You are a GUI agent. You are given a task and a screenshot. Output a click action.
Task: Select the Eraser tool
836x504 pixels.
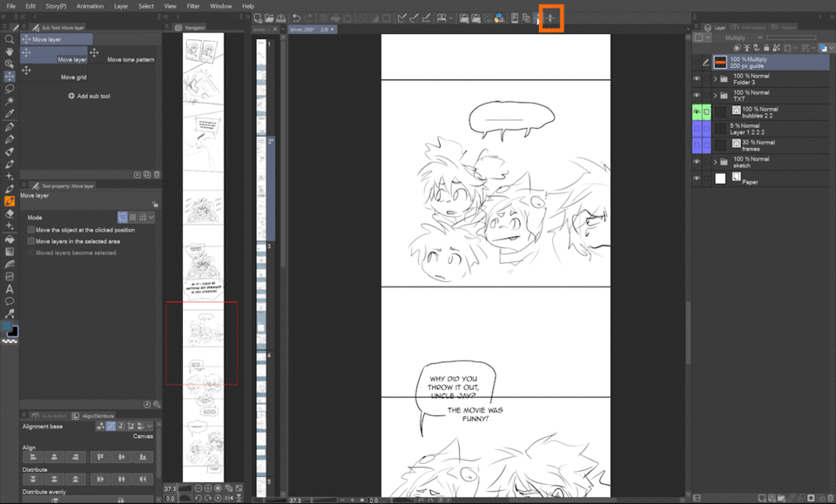[9, 213]
